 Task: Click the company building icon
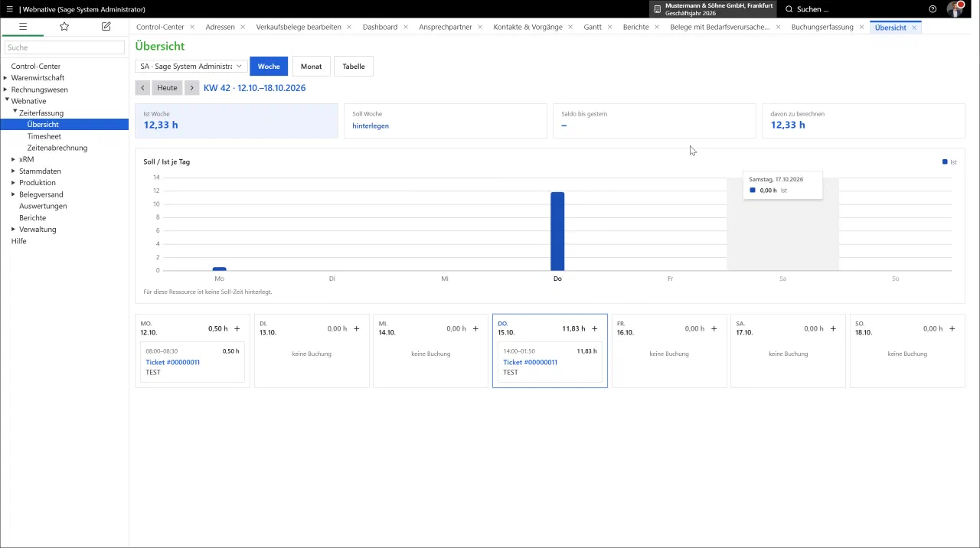[x=657, y=9]
